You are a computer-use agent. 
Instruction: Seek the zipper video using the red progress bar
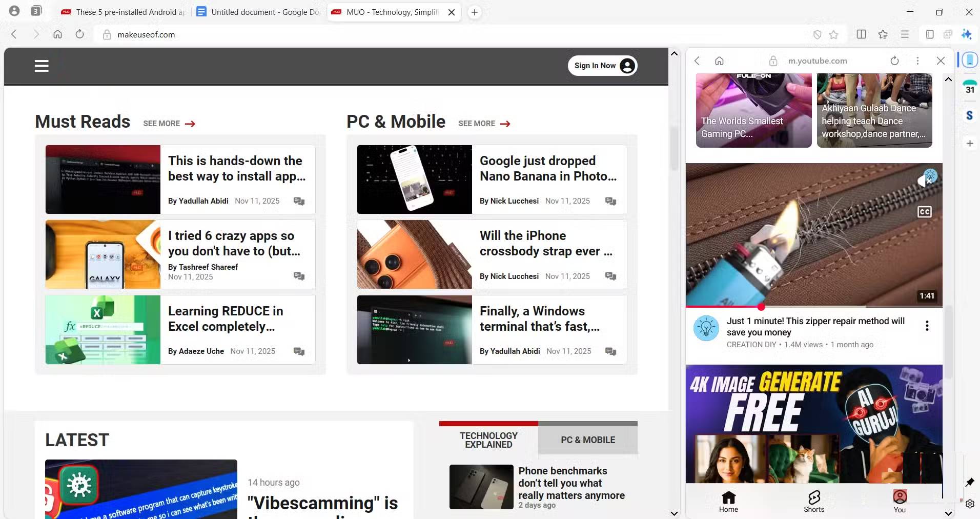[814, 307]
